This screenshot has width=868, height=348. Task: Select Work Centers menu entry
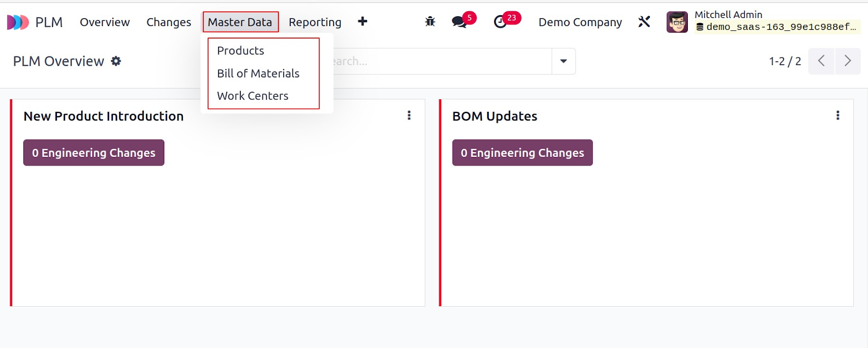point(253,96)
